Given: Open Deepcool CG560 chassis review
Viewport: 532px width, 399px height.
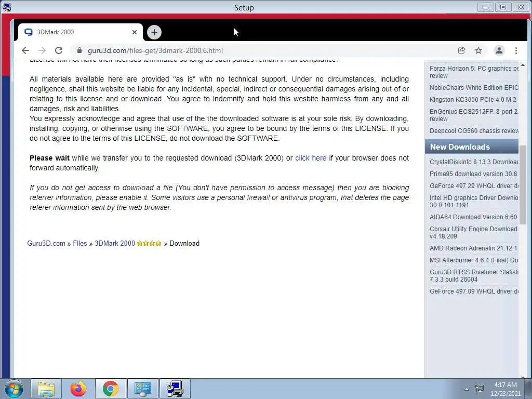Looking at the screenshot, I should tap(474, 130).
